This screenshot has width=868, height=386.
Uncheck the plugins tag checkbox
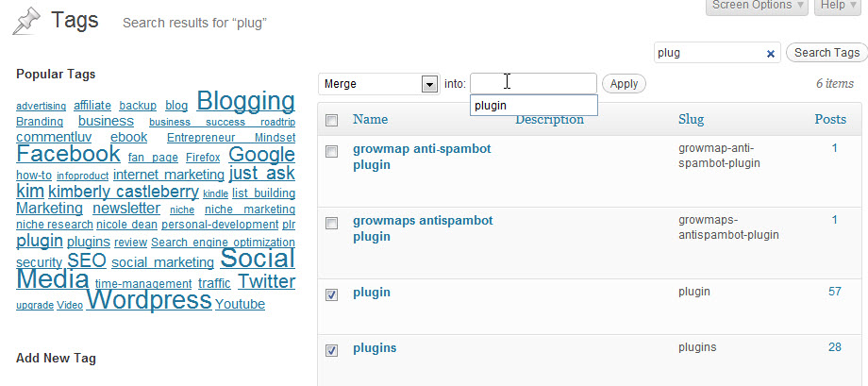(331, 350)
